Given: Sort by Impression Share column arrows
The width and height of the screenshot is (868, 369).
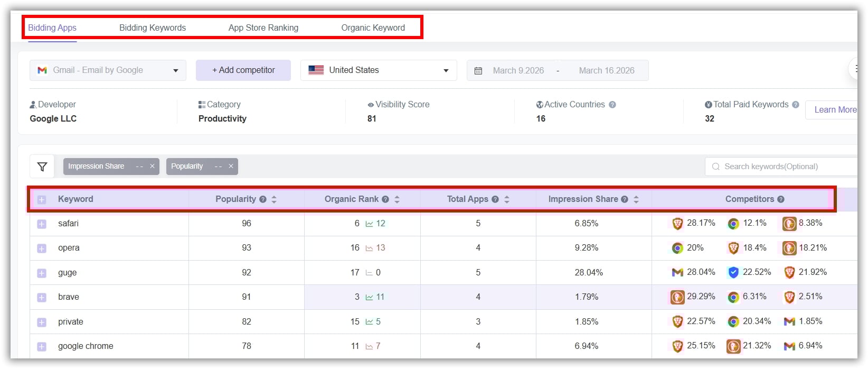Looking at the screenshot, I should coord(636,199).
